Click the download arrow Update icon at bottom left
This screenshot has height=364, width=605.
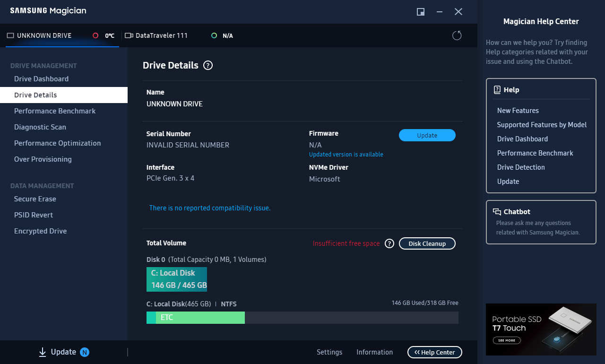click(43, 352)
